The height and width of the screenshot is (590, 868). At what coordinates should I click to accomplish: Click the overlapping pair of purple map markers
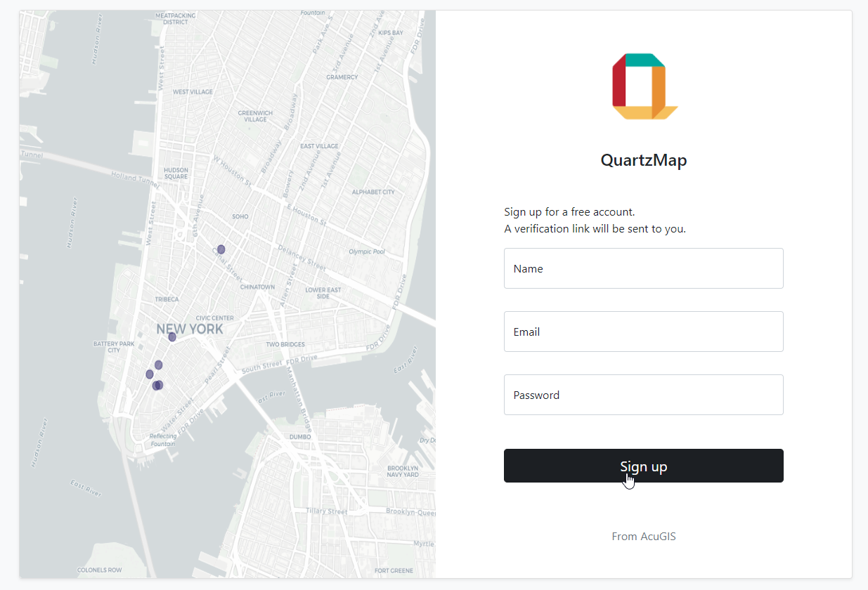pyautogui.click(x=158, y=385)
